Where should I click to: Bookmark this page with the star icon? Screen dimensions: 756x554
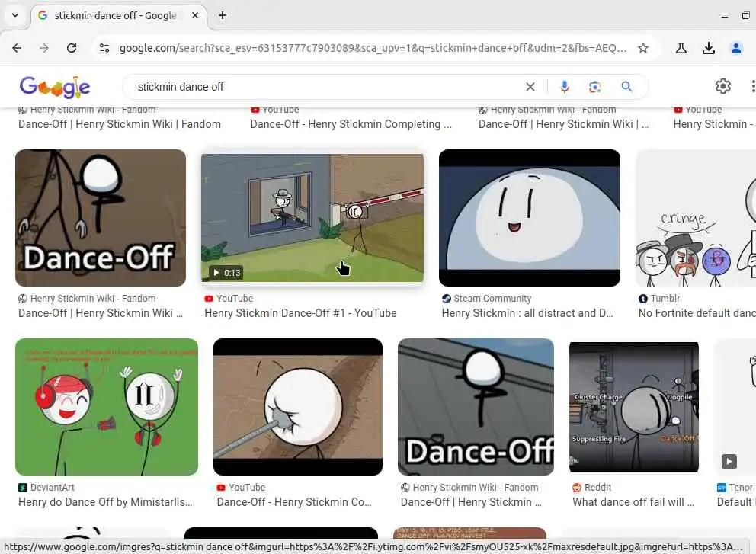point(643,48)
